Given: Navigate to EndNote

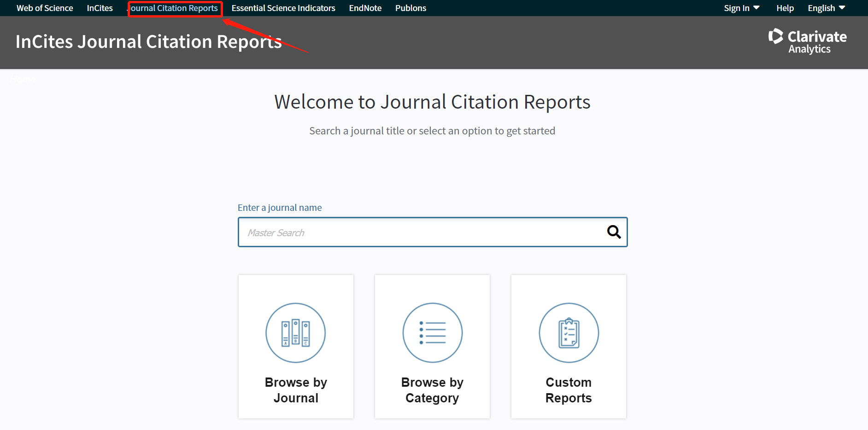Looking at the screenshot, I should [x=365, y=8].
